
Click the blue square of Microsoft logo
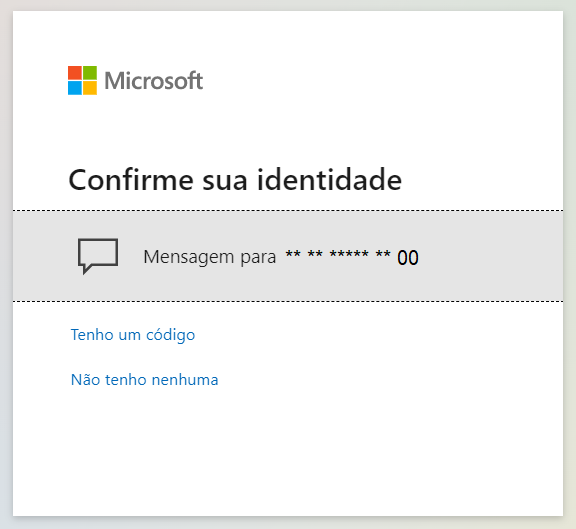[x=75, y=88]
